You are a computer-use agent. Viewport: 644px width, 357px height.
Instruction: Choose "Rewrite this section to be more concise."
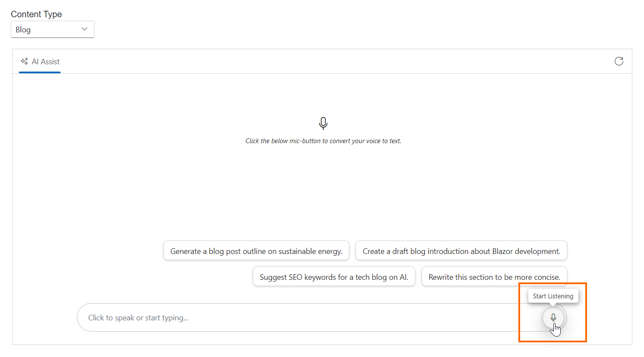[494, 276]
